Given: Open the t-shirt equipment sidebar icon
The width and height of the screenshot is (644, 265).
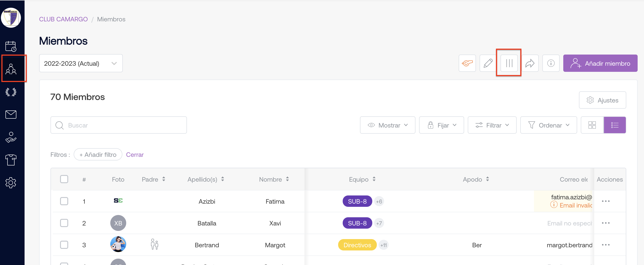Looking at the screenshot, I should point(11,160).
